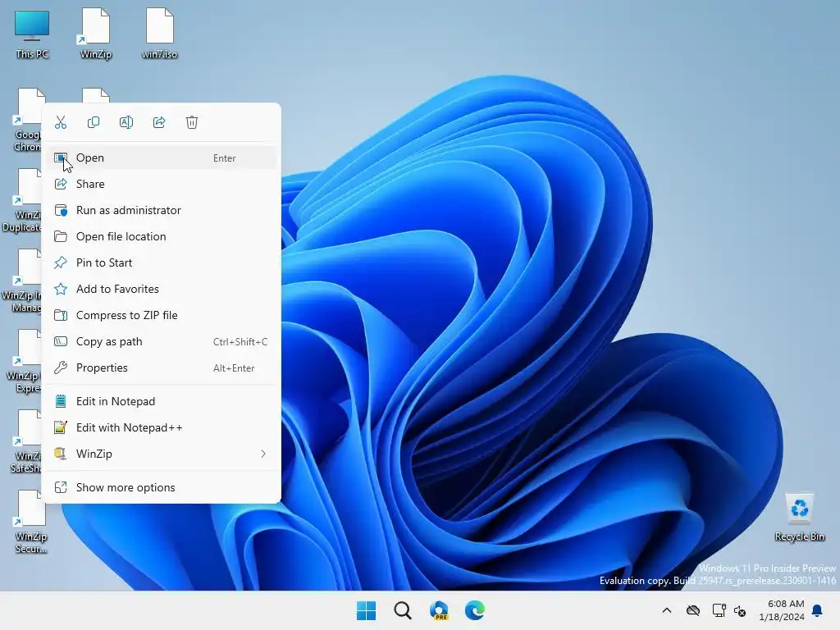Click the cloud sync tray icon
Image resolution: width=840 pixels, height=630 pixels.
[693, 610]
